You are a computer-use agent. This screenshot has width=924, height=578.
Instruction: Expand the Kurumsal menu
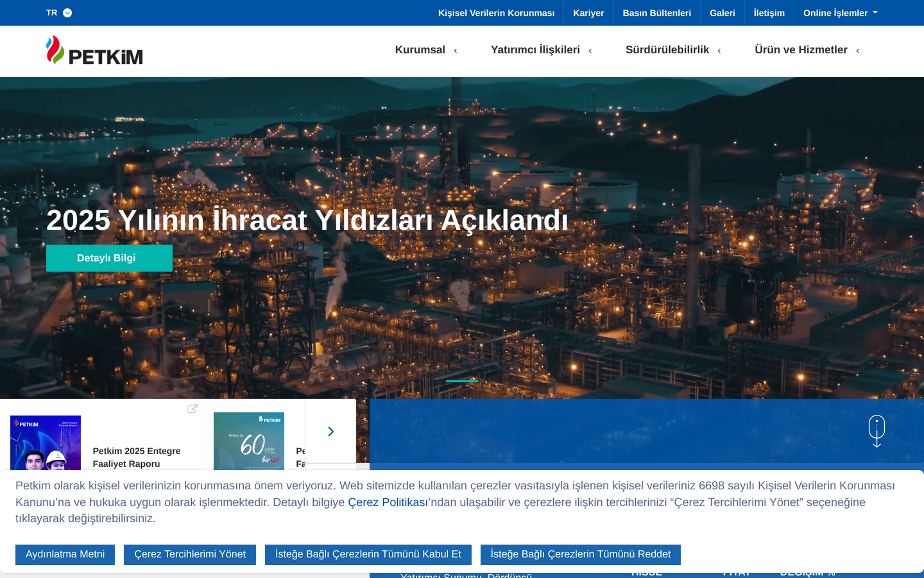click(426, 50)
